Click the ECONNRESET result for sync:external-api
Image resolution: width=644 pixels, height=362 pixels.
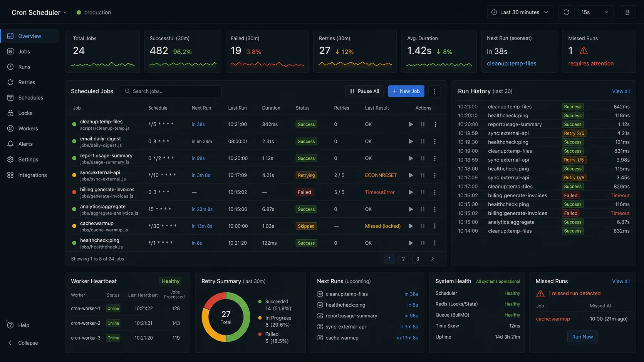(x=381, y=175)
